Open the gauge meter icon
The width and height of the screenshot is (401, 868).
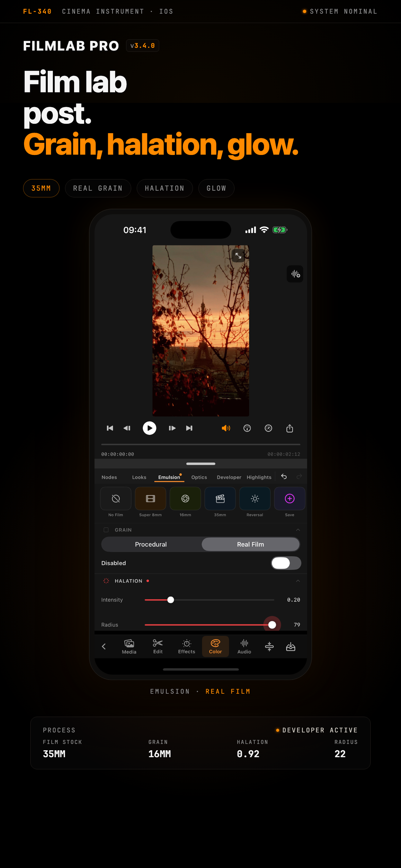[x=268, y=428]
